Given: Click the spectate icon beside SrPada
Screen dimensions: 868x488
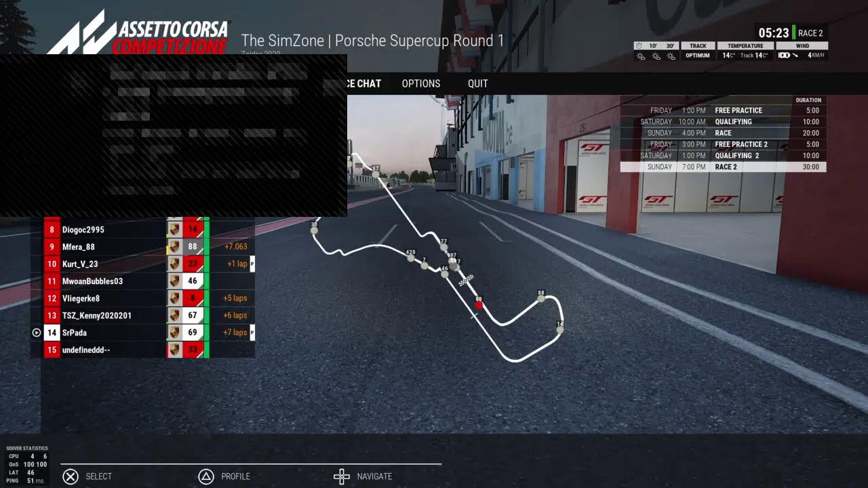Looking at the screenshot, I should [x=37, y=333].
